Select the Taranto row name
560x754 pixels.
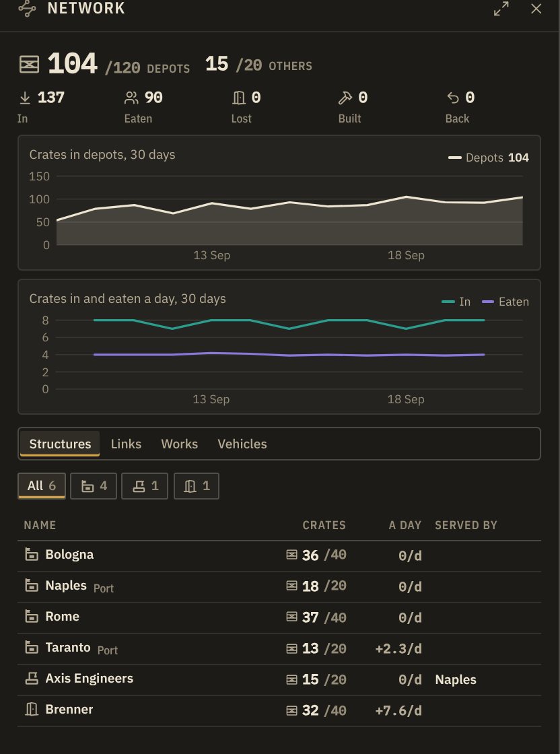click(x=68, y=647)
